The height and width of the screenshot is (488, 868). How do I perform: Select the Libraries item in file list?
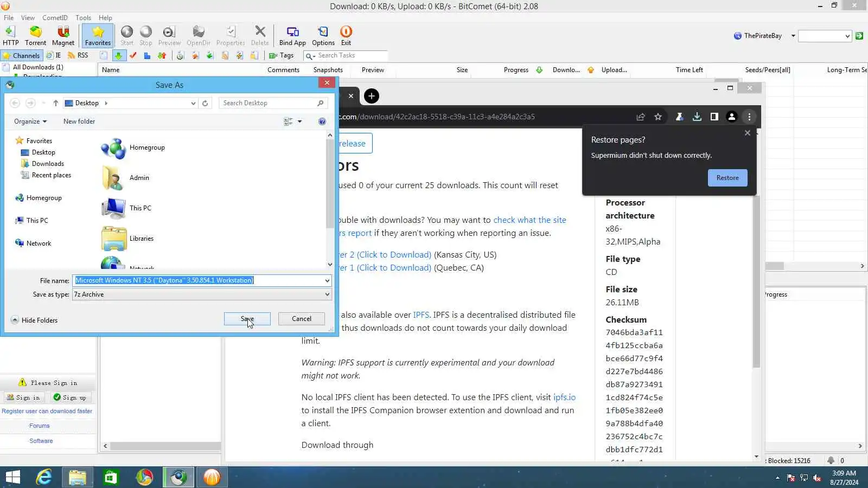pyautogui.click(x=127, y=239)
